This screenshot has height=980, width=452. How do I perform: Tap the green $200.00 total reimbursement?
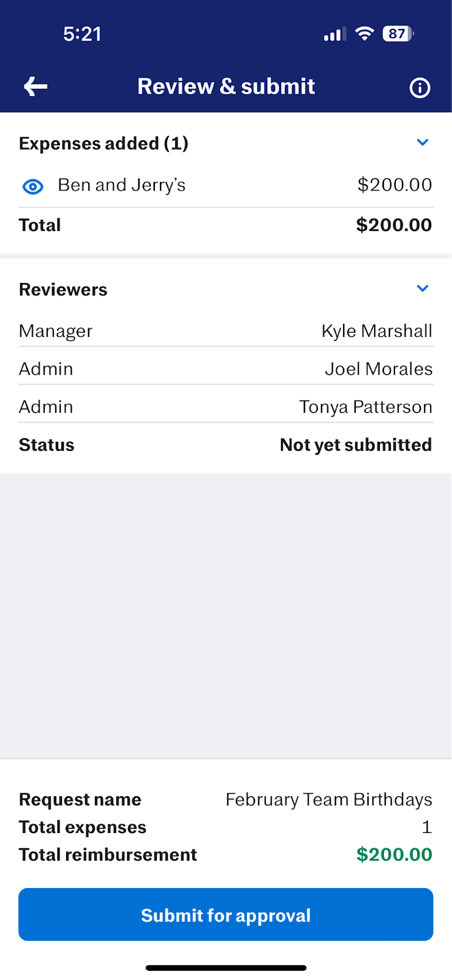pos(394,854)
